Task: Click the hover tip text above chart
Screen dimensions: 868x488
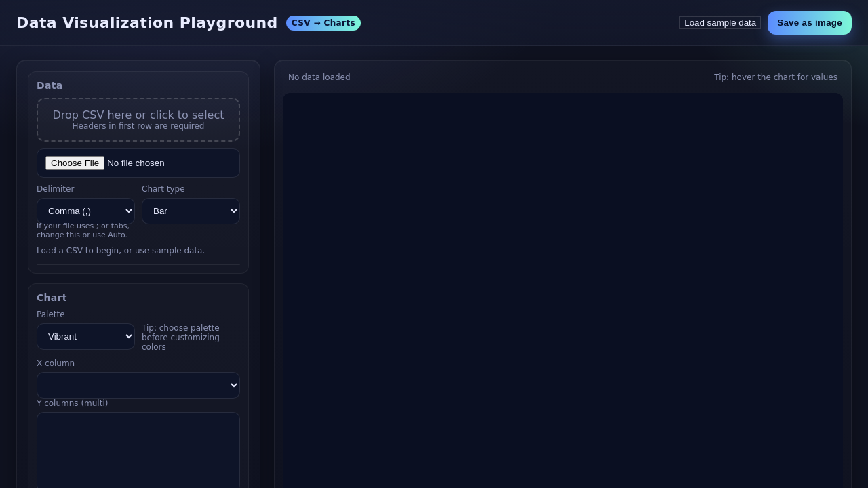Action: click(776, 77)
